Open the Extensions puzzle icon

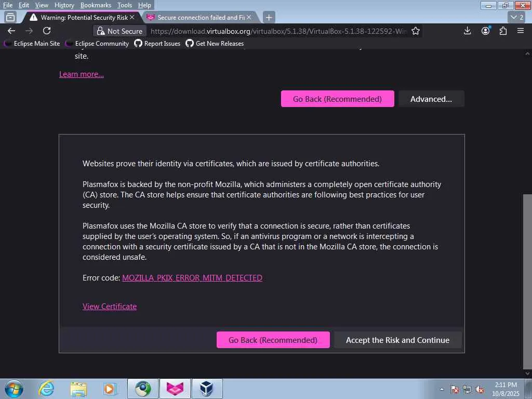tap(503, 31)
